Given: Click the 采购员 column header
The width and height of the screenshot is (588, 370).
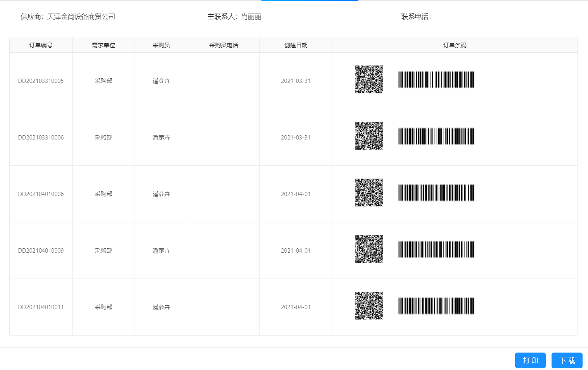Looking at the screenshot, I should [x=161, y=45].
